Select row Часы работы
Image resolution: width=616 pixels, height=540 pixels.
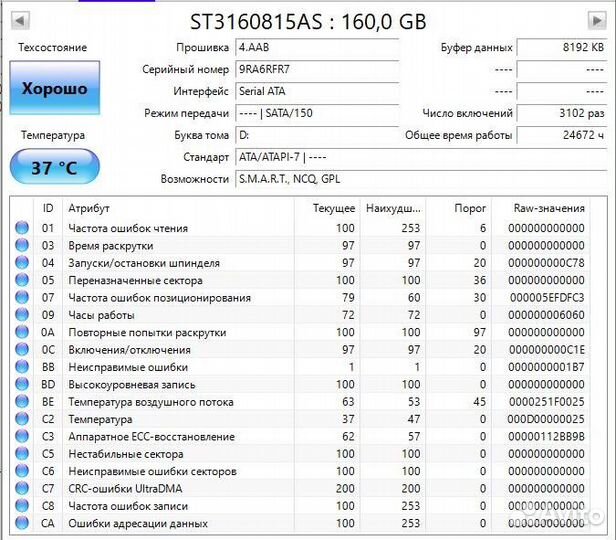[x=301, y=315]
